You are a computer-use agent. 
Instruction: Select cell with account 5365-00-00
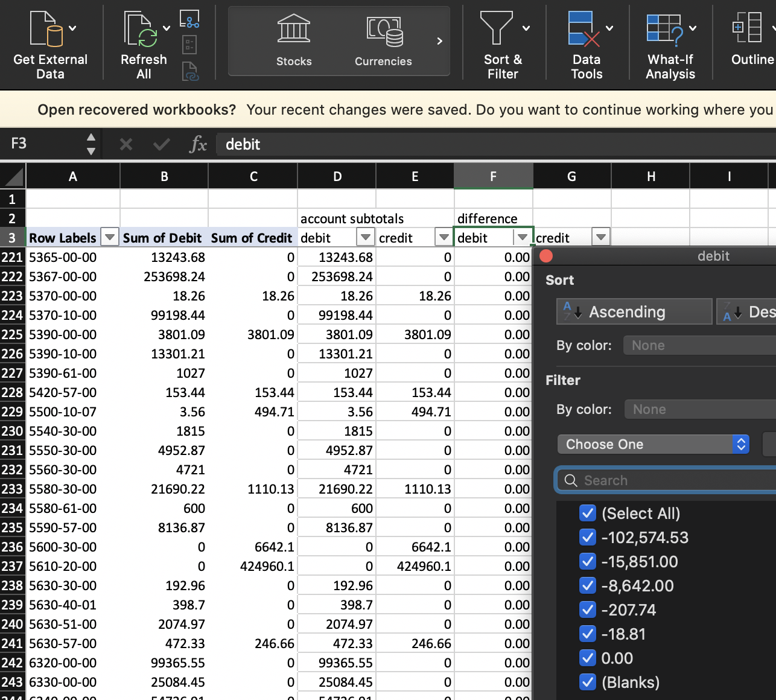tap(73, 257)
